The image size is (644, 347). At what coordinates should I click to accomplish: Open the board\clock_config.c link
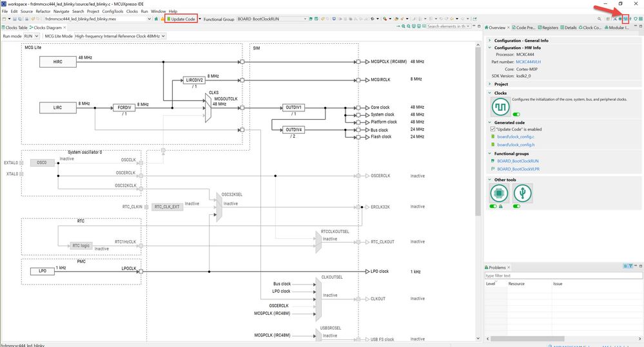[515, 136]
